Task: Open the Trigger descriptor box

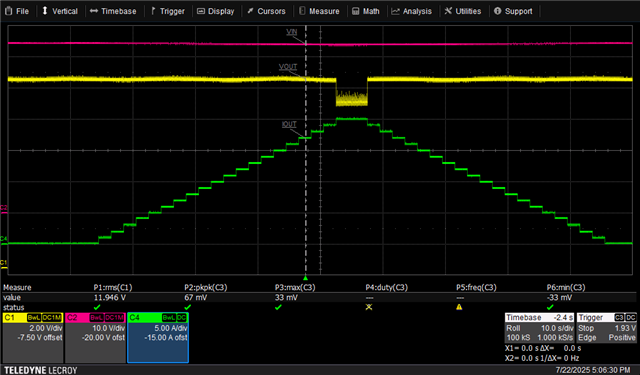Action: [607, 328]
